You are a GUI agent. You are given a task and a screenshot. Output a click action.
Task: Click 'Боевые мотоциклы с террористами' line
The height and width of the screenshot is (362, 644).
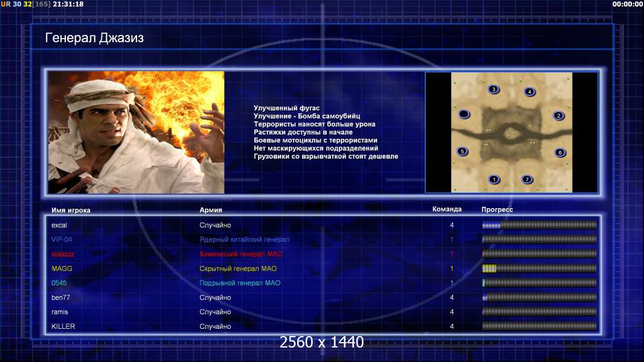[315, 140]
